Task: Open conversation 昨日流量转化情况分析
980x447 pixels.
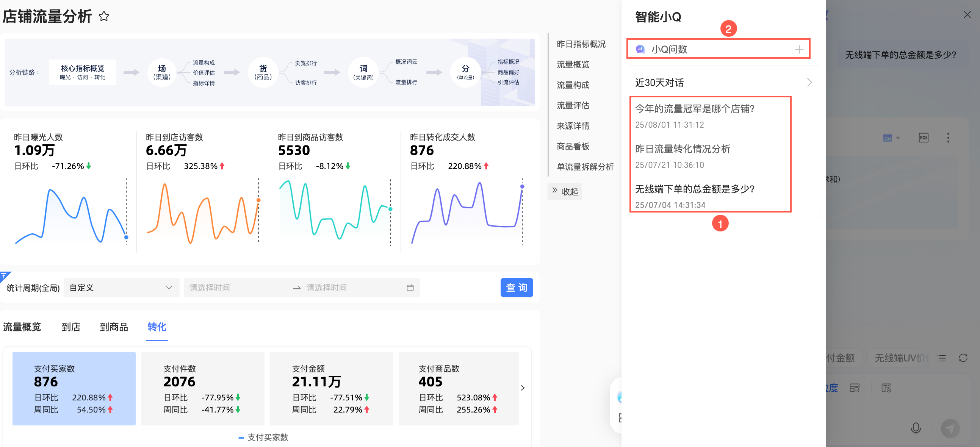Action: pos(683,149)
